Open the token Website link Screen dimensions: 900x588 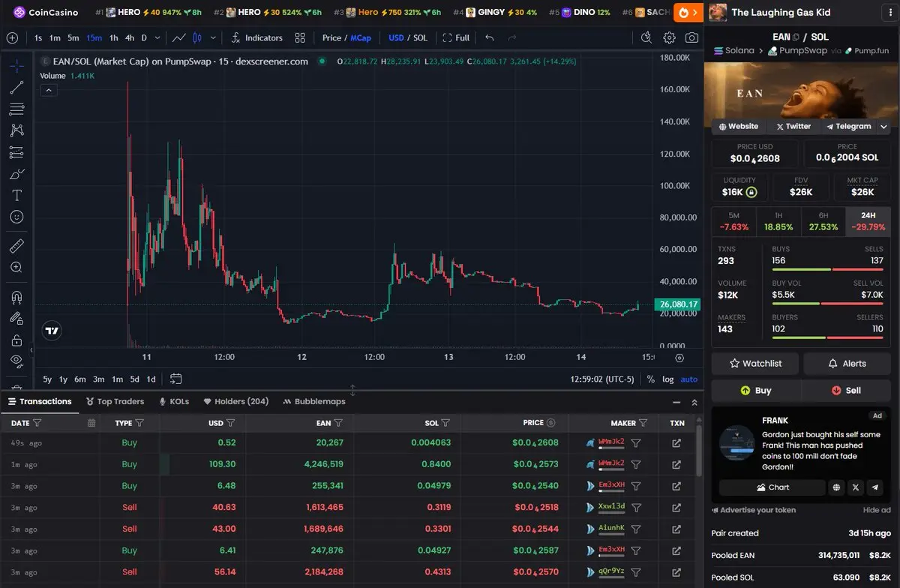click(738, 126)
